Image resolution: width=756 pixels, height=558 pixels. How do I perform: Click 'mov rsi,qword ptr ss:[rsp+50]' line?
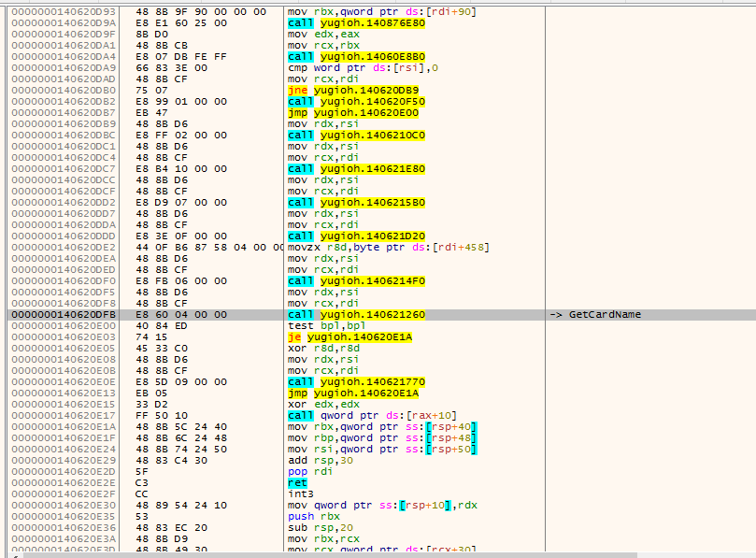pos(382,449)
